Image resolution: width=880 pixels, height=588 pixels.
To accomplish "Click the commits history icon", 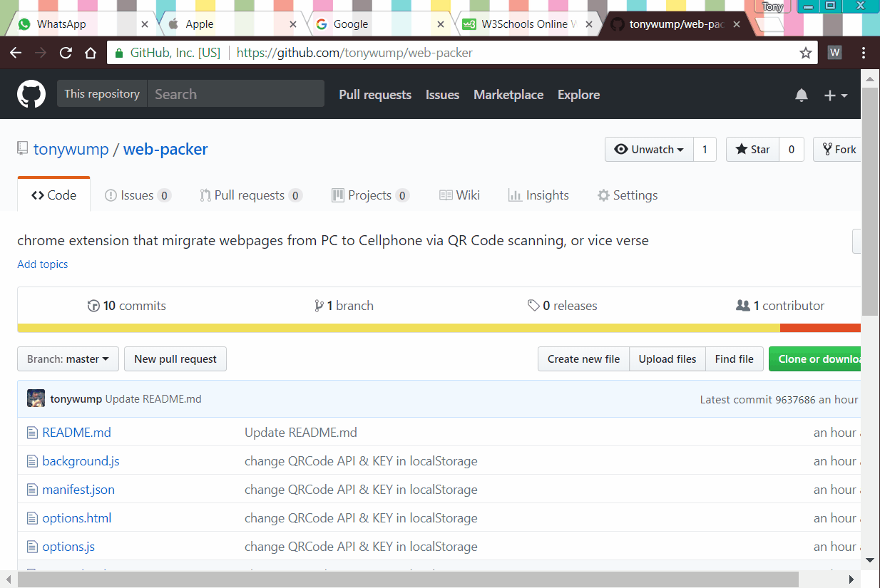I will (94, 305).
